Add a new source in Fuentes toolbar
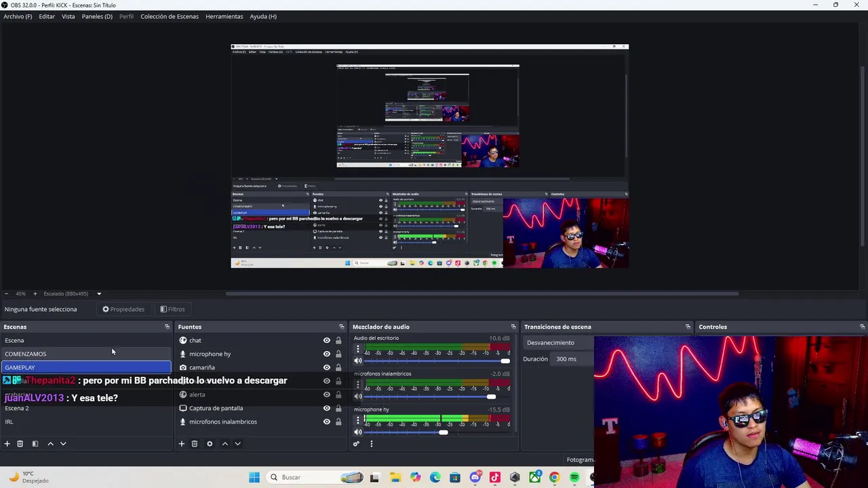The image size is (868, 488). [181, 444]
